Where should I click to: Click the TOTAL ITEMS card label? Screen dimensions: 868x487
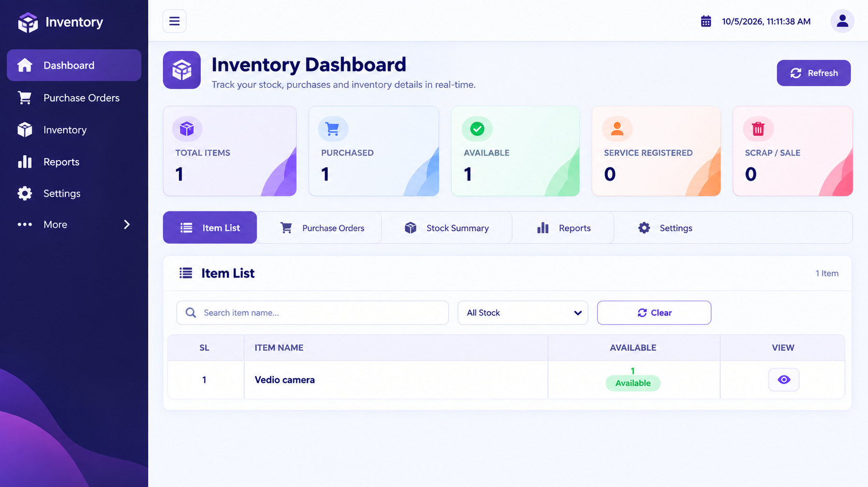point(203,153)
